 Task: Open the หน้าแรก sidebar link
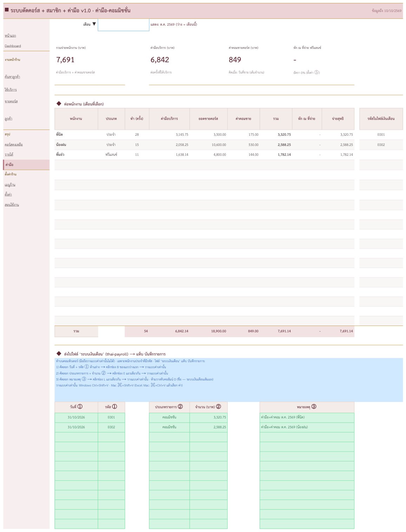10,36
